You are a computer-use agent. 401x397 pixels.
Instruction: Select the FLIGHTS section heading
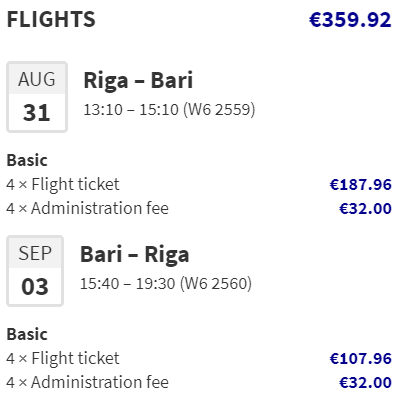(x=51, y=19)
